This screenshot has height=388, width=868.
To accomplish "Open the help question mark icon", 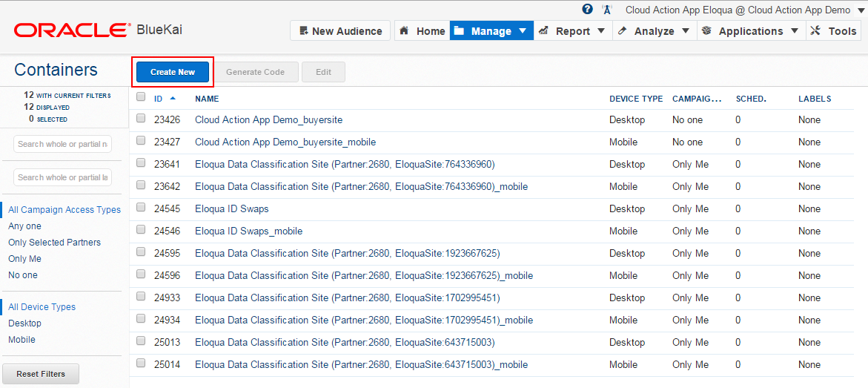I will tap(587, 10).
